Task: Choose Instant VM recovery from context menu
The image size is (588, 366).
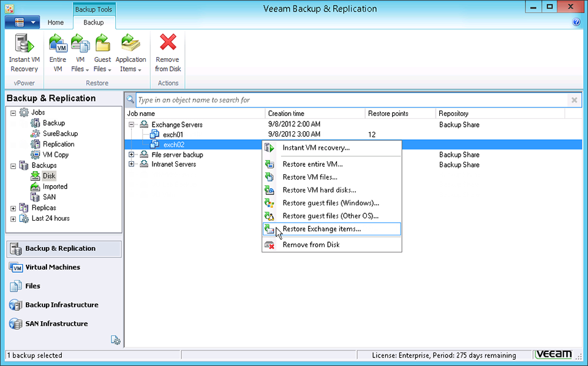Action: (x=332, y=148)
